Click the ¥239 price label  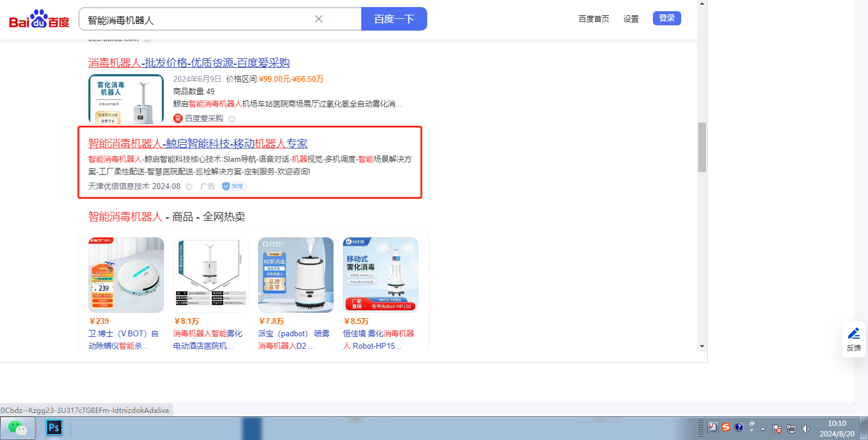point(99,321)
